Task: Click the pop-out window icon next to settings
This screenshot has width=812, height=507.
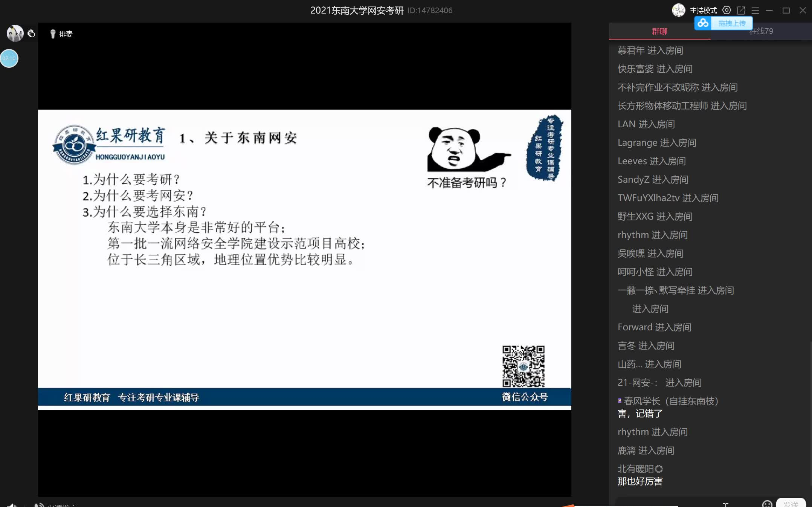Action: [x=741, y=10]
